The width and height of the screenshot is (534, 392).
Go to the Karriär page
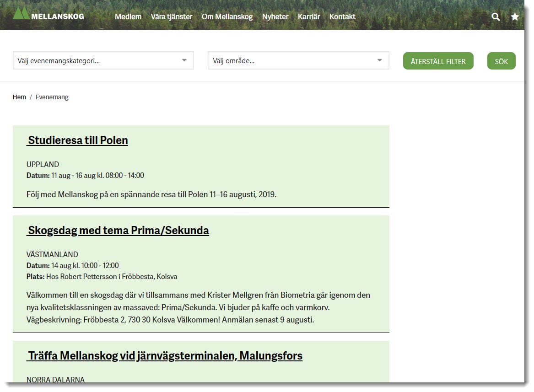pos(309,16)
